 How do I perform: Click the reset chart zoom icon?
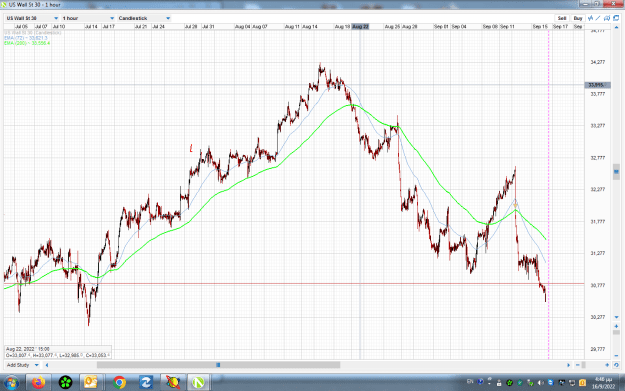point(616,365)
